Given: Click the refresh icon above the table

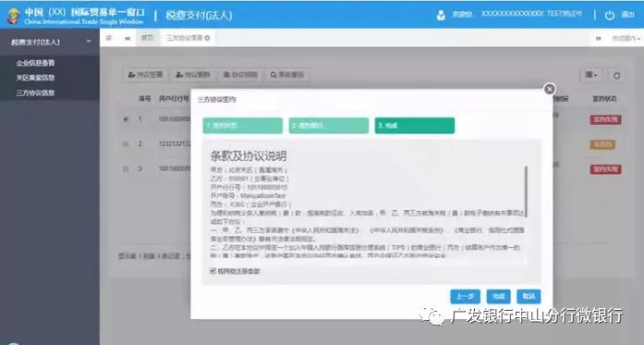Looking at the screenshot, I should (616, 76).
